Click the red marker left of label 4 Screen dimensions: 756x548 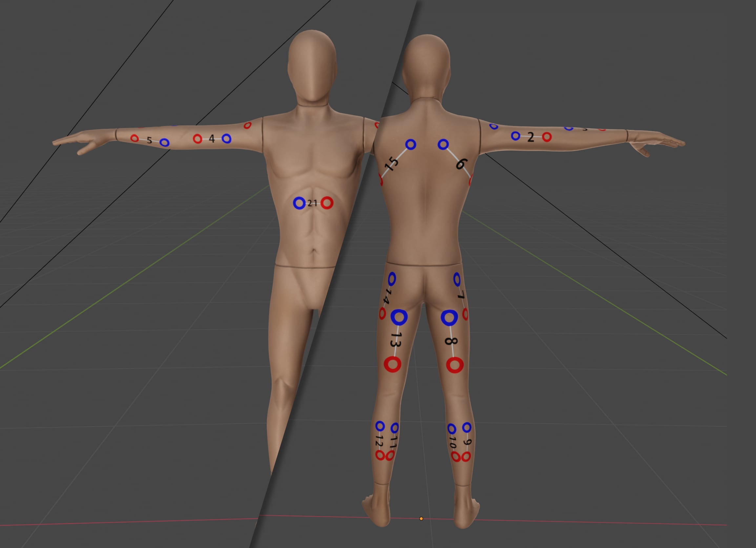[197, 139]
